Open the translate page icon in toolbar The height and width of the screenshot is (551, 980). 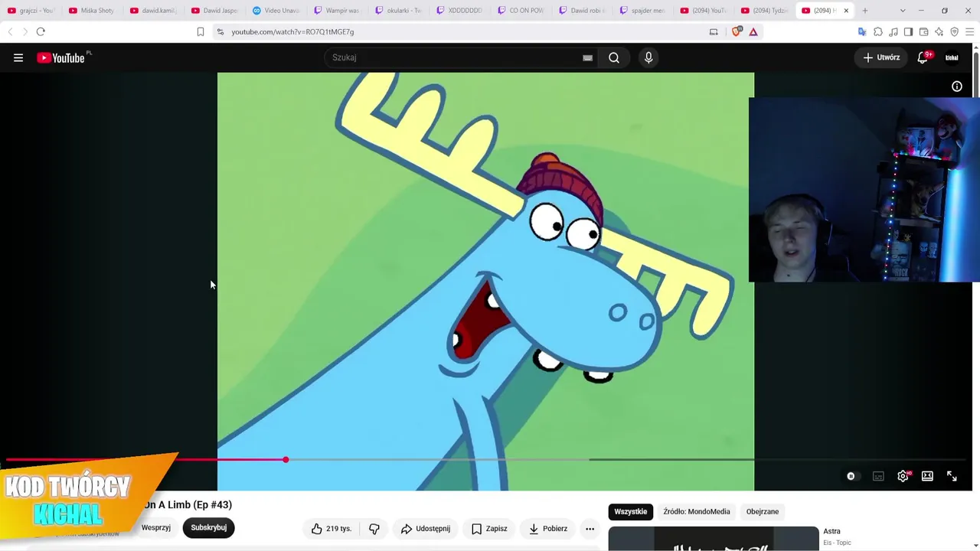[863, 31]
